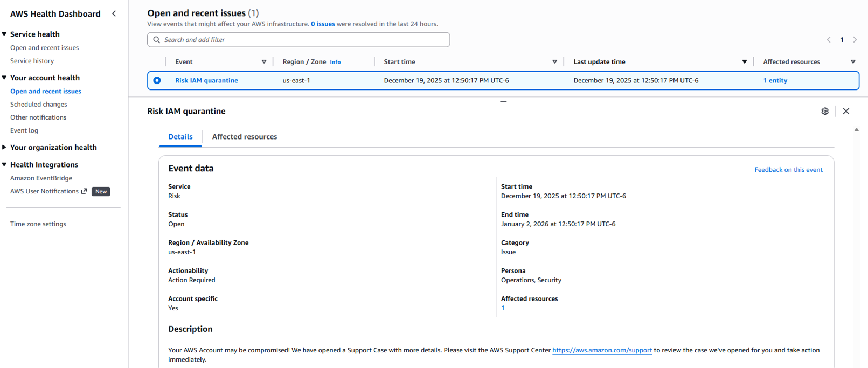Go to next page arrow in pagination
This screenshot has height=368, width=868.
coord(855,40)
